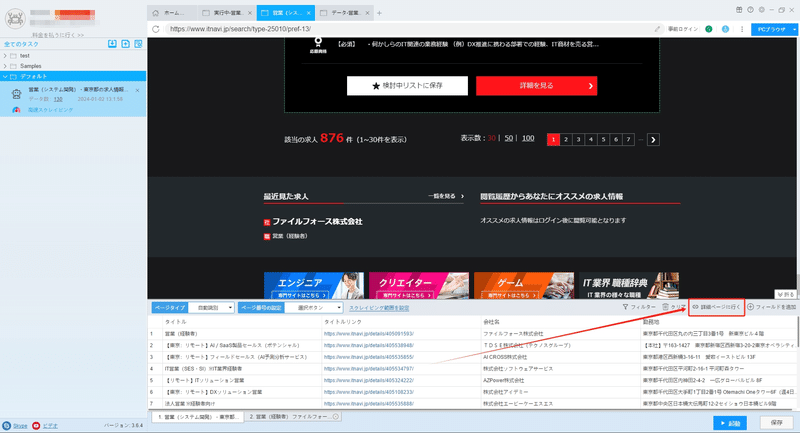Open settings with the gear icon
This screenshot has height=433, width=800.
tap(761, 10)
